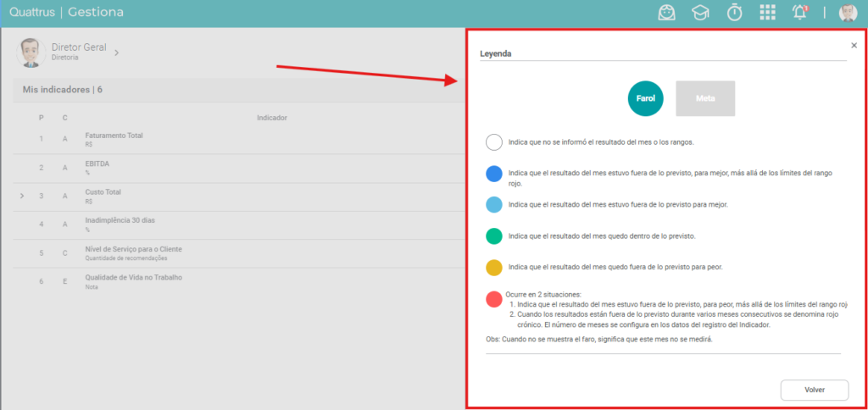This screenshot has width=868, height=410.
Task: Switch to the Meta tab
Action: pyautogui.click(x=705, y=98)
